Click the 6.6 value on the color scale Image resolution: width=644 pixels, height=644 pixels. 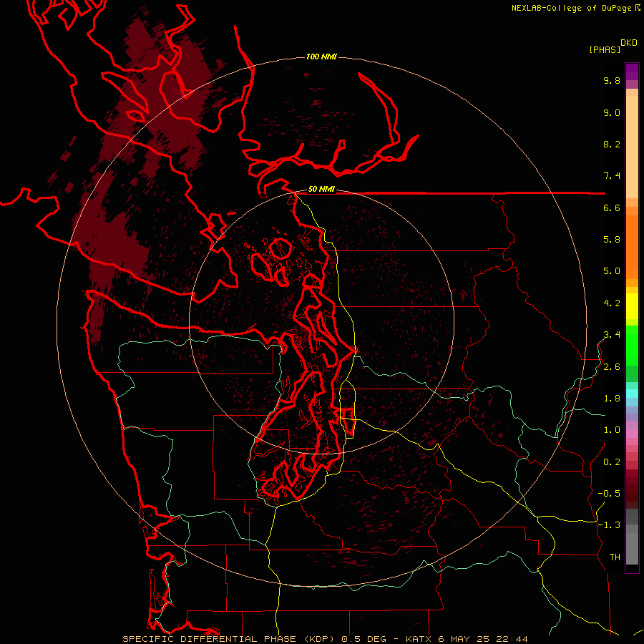[612, 208]
